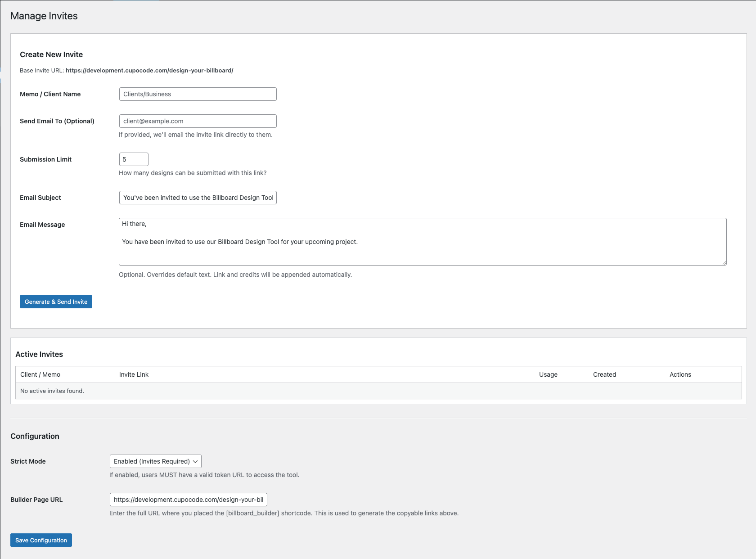Click the Memo / Client Name input field
Image resolution: width=756 pixels, height=559 pixels.
198,94
